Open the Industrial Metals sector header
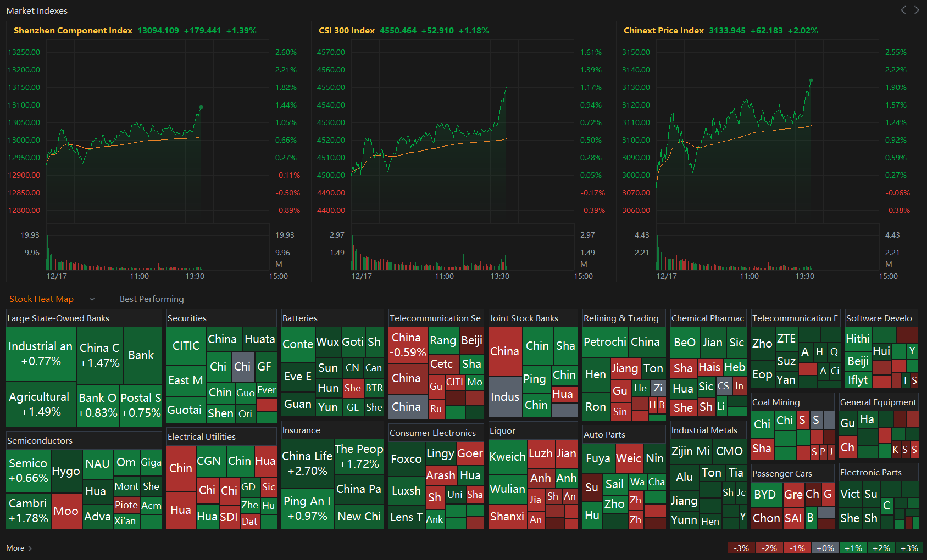 (708, 430)
